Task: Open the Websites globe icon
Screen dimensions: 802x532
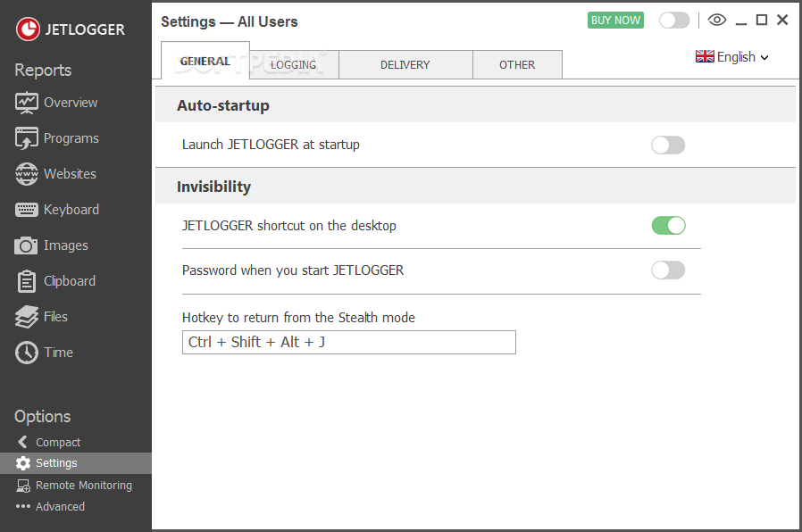Action: (27, 174)
